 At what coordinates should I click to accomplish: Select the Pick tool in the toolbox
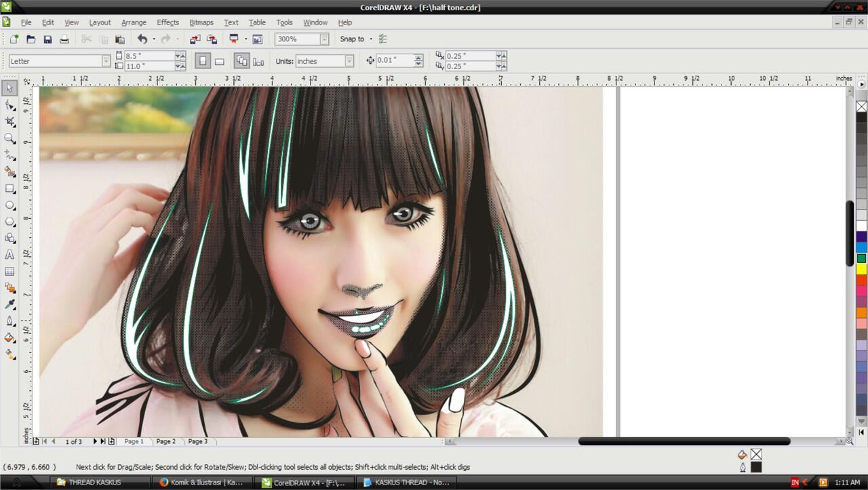[x=9, y=88]
